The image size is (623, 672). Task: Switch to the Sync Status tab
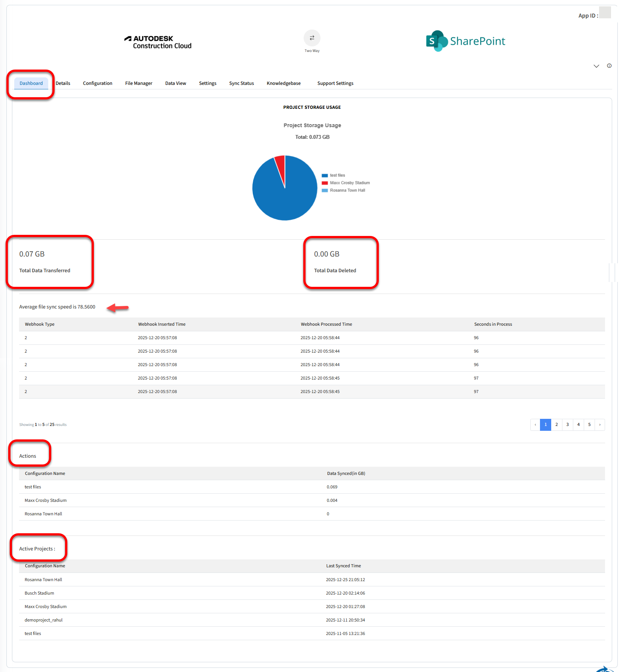(x=241, y=83)
